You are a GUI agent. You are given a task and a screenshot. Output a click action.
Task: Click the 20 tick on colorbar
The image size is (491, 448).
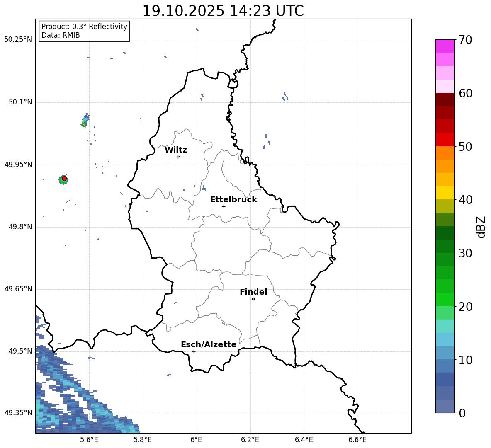(x=465, y=307)
